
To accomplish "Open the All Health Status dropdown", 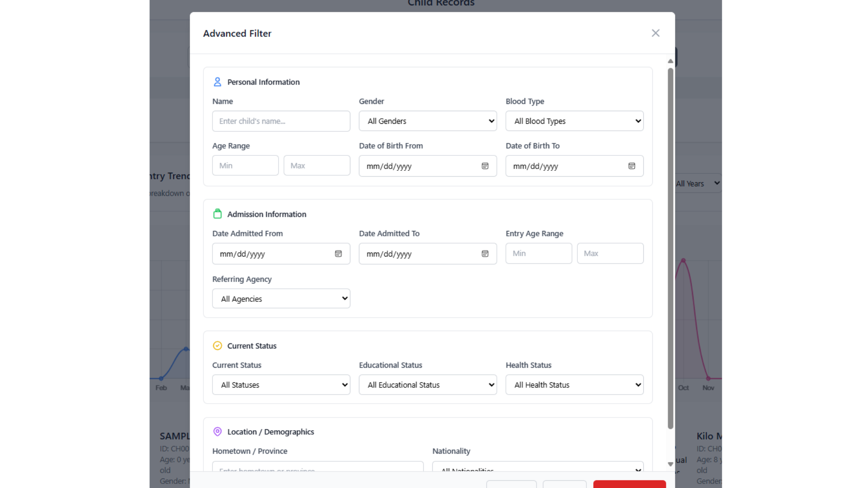I will [x=574, y=385].
